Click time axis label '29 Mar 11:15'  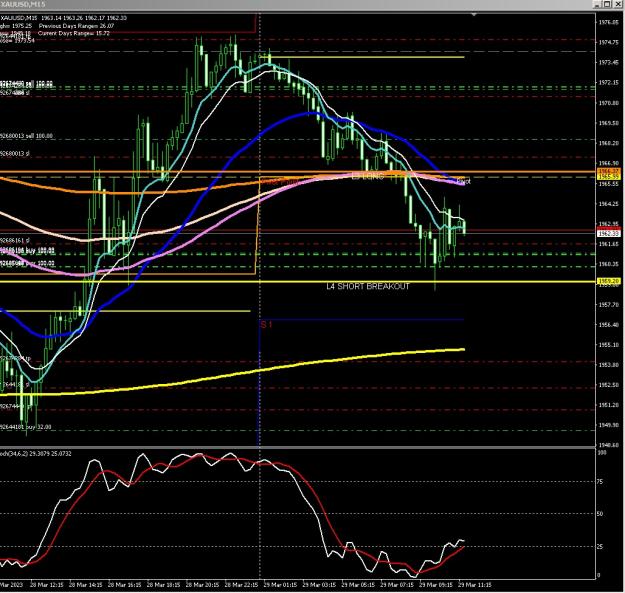click(x=475, y=585)
